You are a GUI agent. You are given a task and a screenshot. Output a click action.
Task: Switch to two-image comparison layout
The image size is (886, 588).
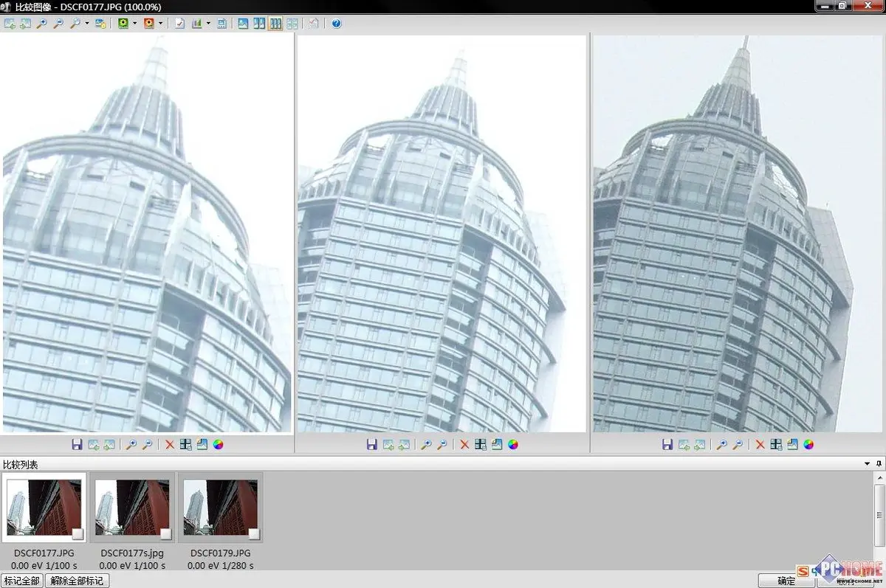(259, 24)
